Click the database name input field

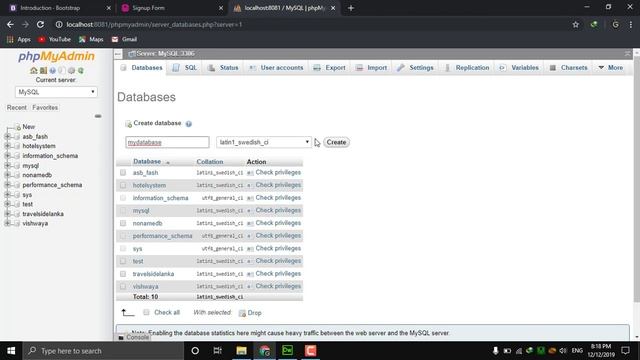coord(167,142)
